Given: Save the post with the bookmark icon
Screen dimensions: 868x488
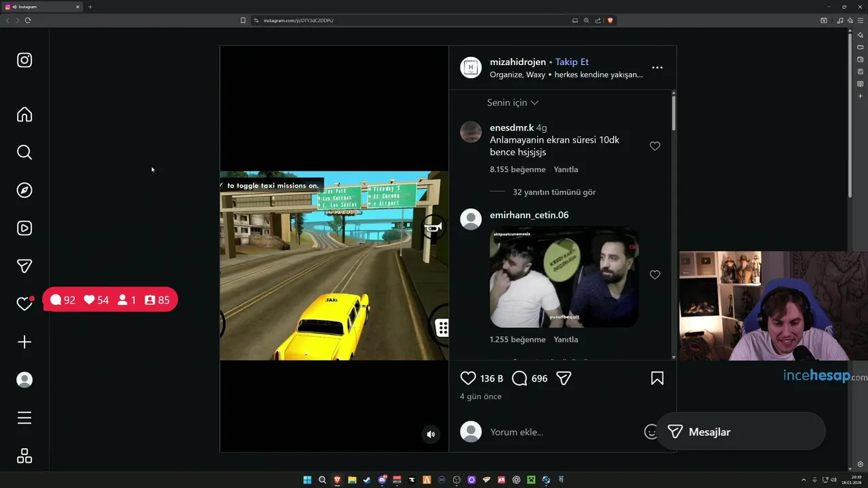Looking at the screenshot, I should pos(657,378).
